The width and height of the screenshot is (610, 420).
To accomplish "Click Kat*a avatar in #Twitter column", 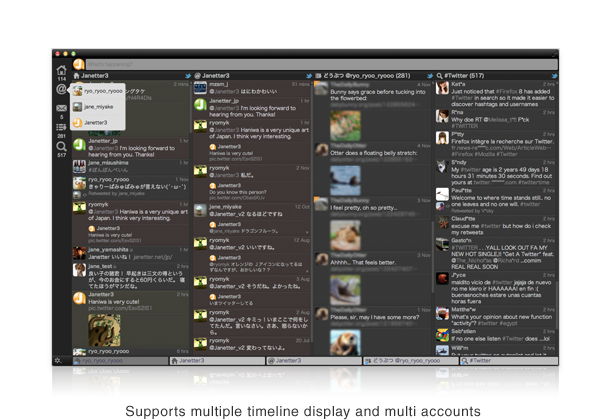I will (x=442, y=88).
